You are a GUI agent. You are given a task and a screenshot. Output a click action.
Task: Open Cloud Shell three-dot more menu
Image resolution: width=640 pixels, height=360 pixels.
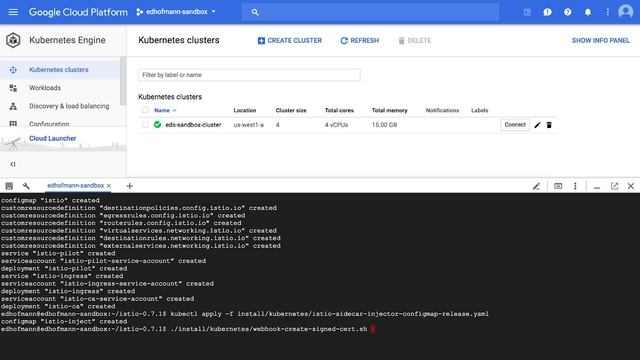tap(575, 186)
